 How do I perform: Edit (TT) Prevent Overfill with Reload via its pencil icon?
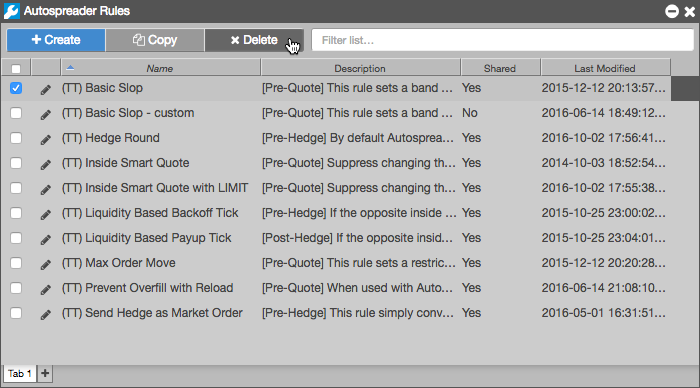(46, 289)
